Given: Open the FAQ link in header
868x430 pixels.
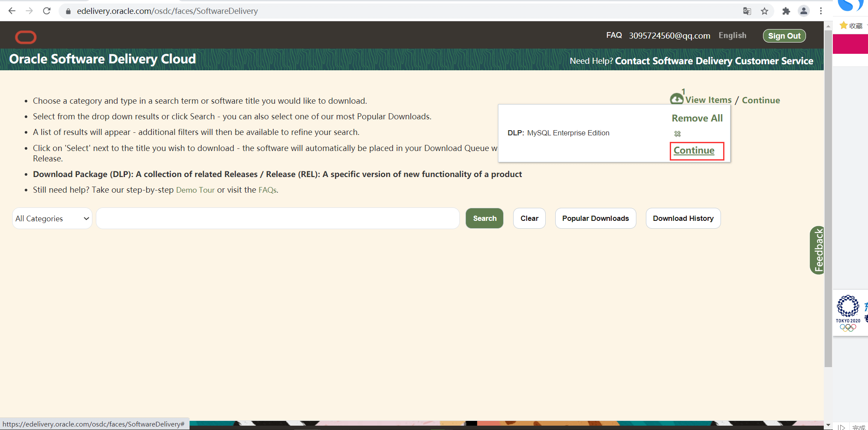Looking at the screenshot, I should tap(614, 35).
